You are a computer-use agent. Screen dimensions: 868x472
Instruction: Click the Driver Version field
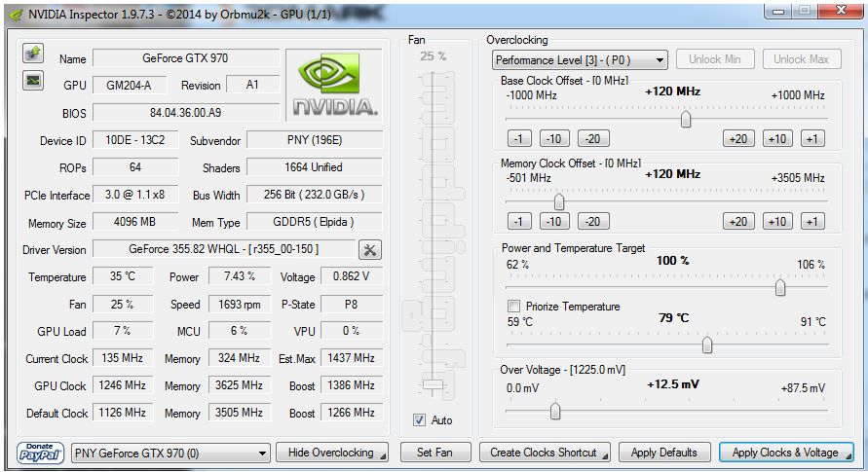click(224, 249)
